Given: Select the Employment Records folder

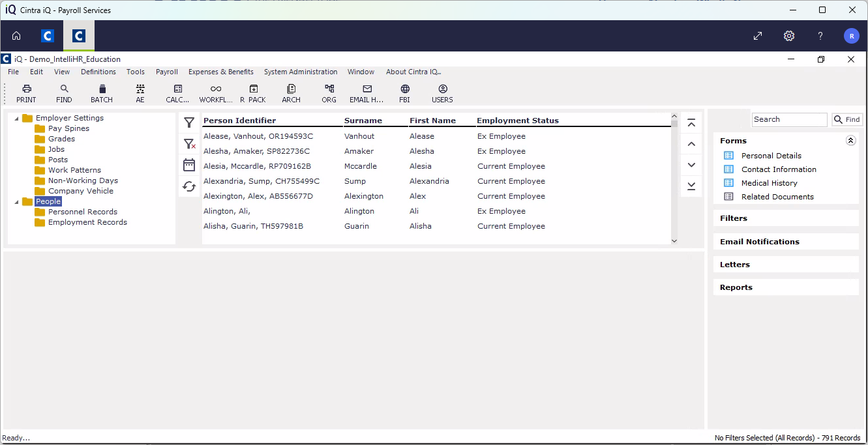Looking at the screenshot, I should pos(87,222).
